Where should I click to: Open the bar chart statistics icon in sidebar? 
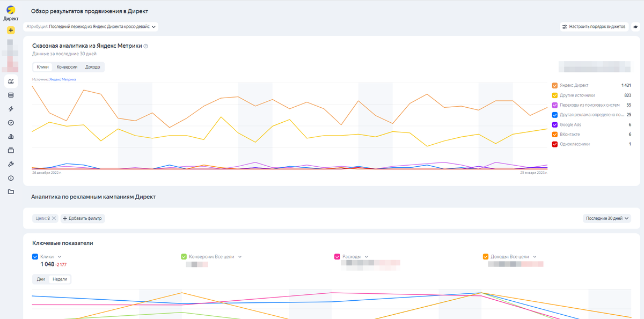11,137
